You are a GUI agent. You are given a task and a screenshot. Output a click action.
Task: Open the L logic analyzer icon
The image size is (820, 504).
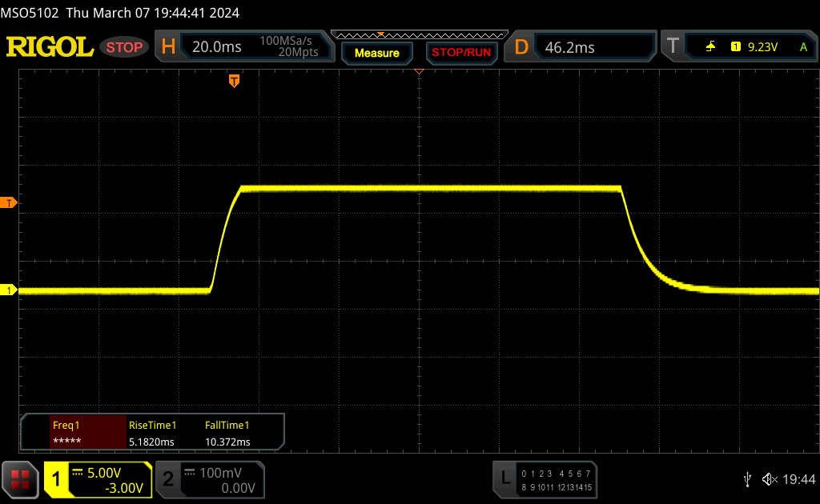tap(504, 478)
